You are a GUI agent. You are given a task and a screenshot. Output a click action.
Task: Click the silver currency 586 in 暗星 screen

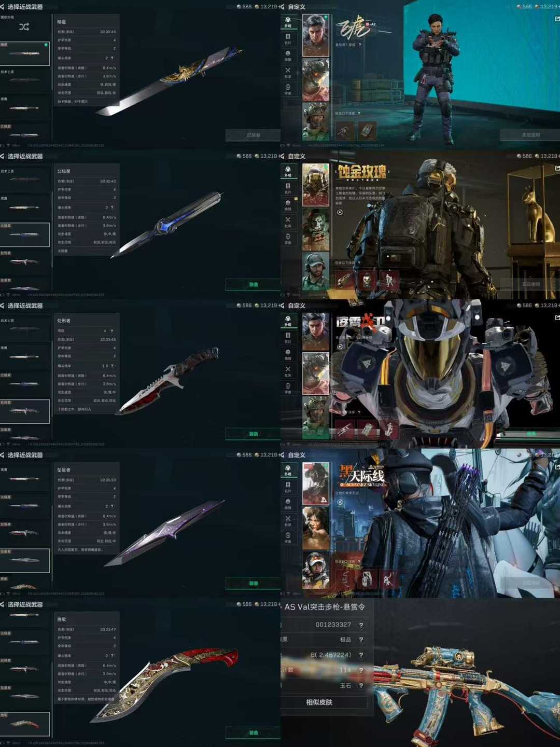click(x=244, y=7)
